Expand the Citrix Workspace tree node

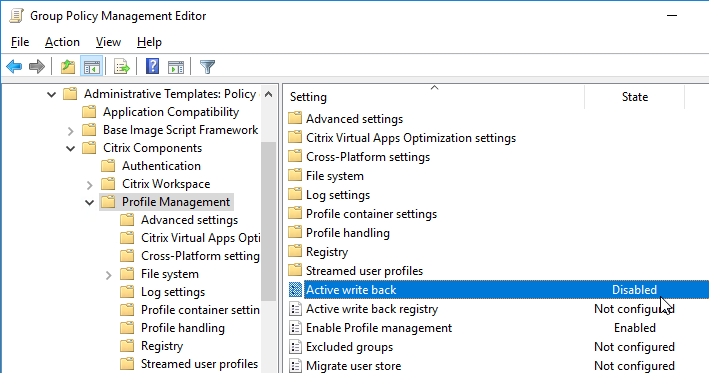click(90, 184)
